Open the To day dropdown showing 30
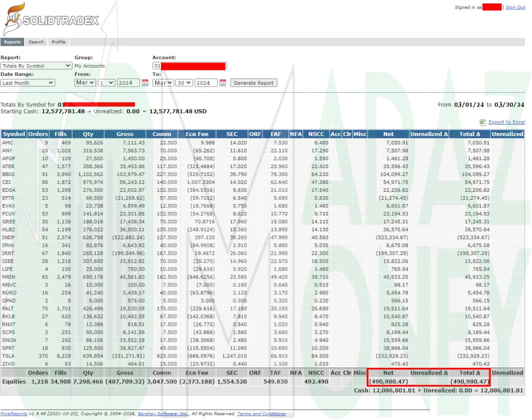 pos(184,83)
